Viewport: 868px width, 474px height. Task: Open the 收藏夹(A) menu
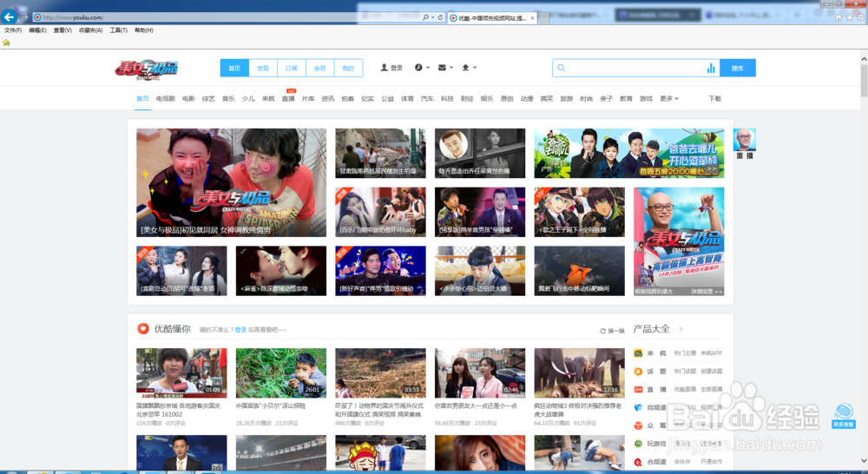[x=91, y=30]
